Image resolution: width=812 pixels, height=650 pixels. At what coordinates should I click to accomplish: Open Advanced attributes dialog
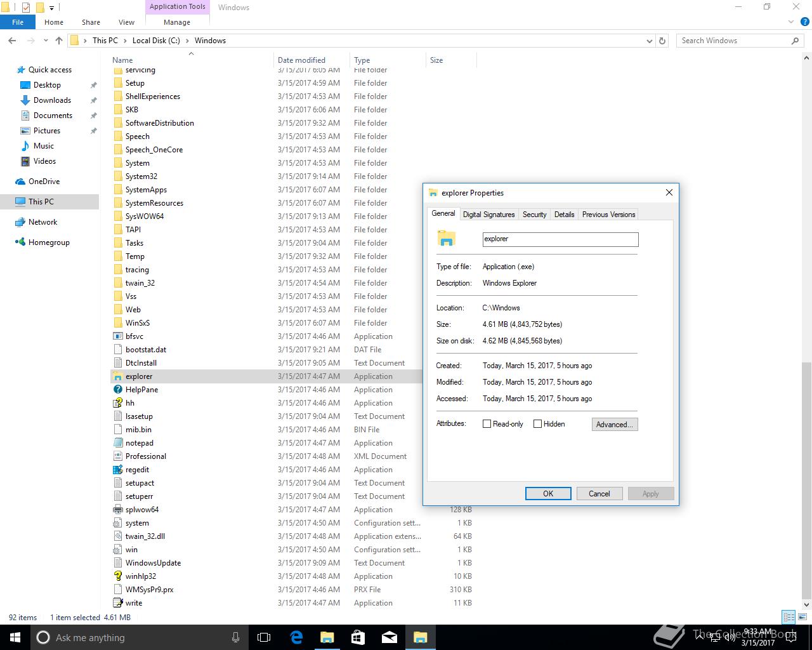click(x=615, y=425)
